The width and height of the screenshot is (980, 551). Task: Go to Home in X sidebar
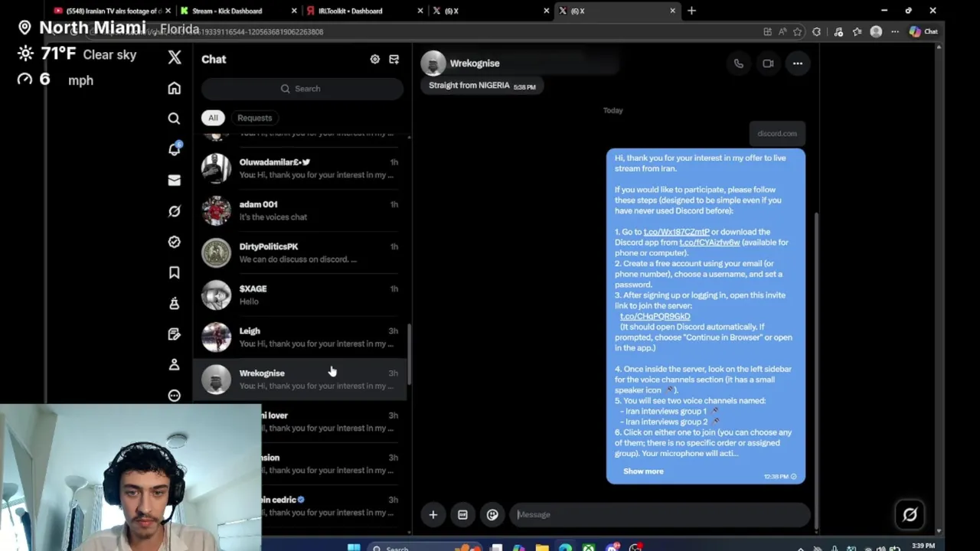pos(175,88)
